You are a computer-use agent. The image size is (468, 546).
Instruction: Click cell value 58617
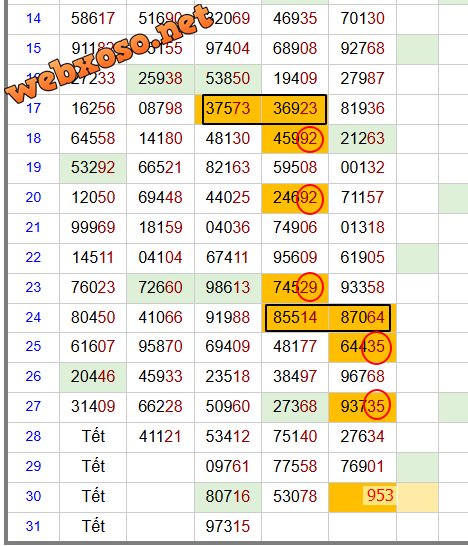(93, 18)
